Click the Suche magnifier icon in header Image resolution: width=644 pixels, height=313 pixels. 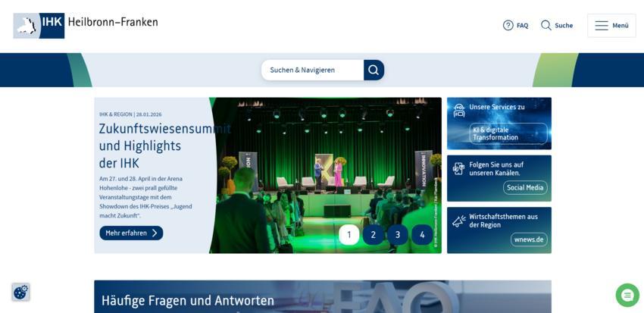tap(546, 26)
